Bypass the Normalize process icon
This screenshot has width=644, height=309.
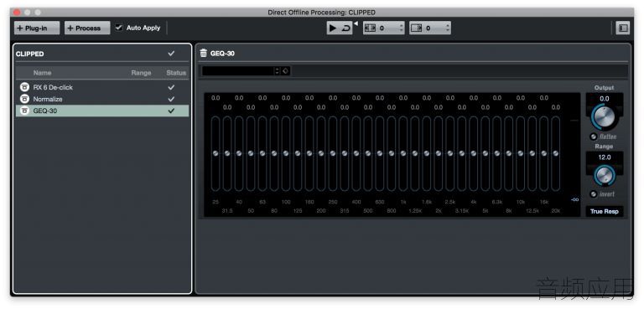(x=24, y=99)
